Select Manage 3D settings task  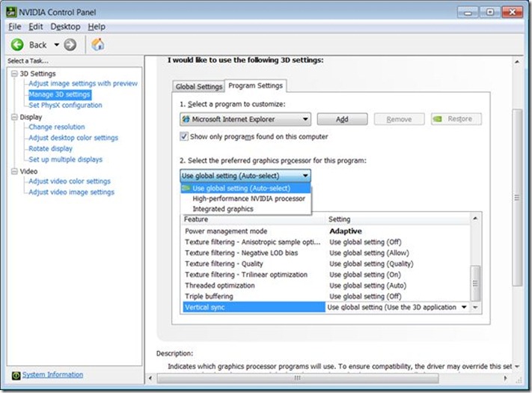tap(60, 94)
